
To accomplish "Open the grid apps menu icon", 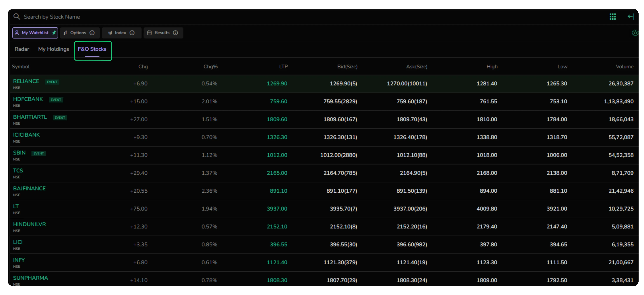I will (613, 17).
